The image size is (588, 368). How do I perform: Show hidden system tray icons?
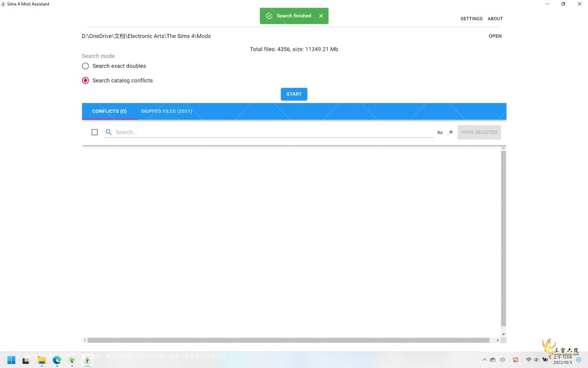(x=484, y=360)
